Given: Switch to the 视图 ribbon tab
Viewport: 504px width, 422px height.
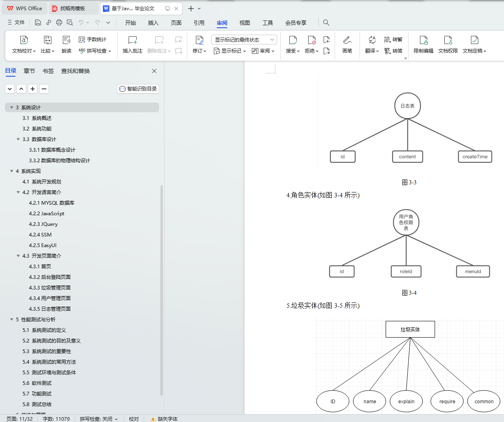Looking at the screenshot, I should click(245, 23).
